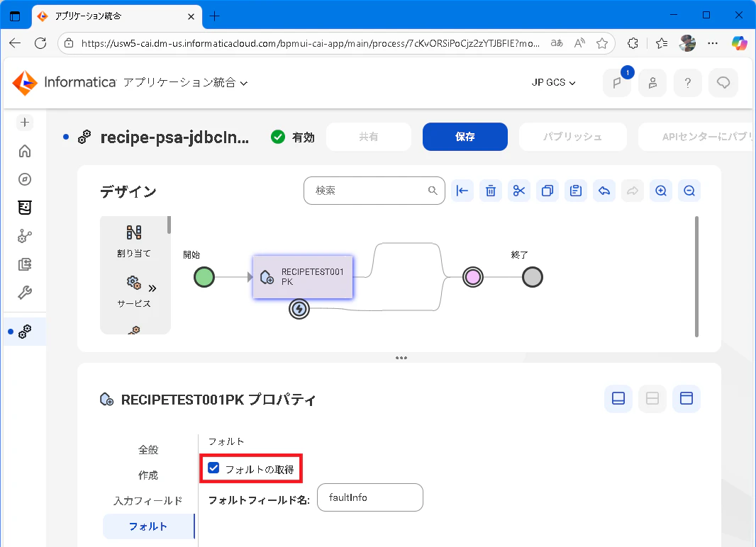This screenshot has width=756, height=547.
Task: Click the move-to-start toolbar icon
Action: [x=462, y=191]
